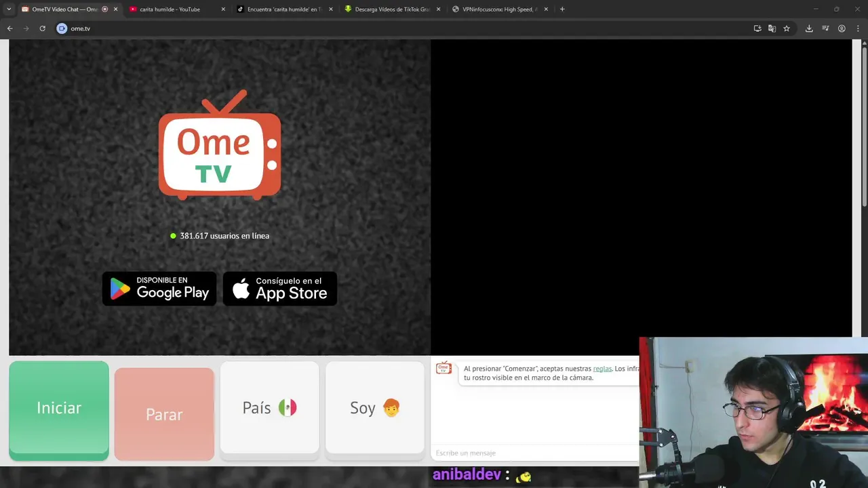Click the OmeTV avatar in chat
Screen dimensions: 868x488
(443, 367)
